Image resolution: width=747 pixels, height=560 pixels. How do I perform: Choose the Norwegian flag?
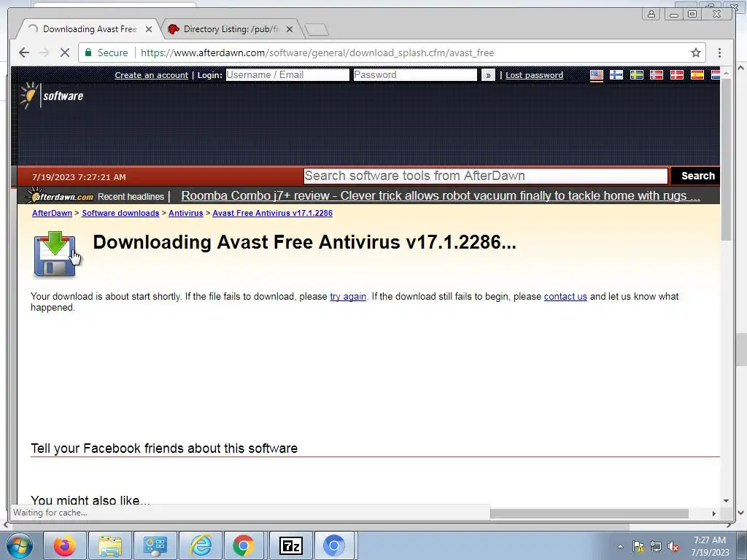pos(657,75)
